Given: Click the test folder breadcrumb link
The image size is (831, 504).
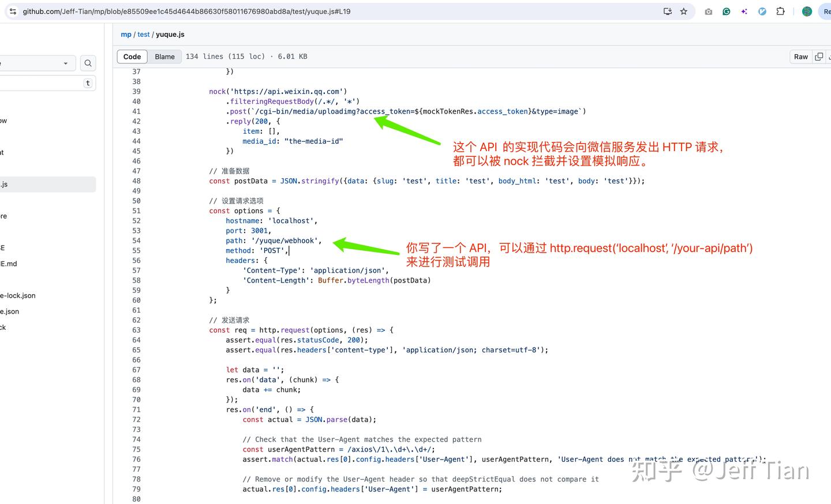Looking at the screenshot, I should click(144, 34).
